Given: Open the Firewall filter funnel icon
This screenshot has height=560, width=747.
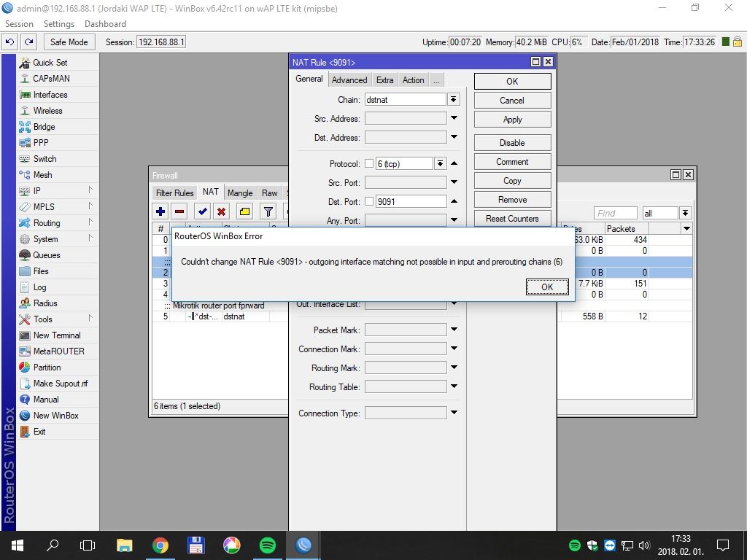Looking at the screenshot, I should tap(268, 211).
